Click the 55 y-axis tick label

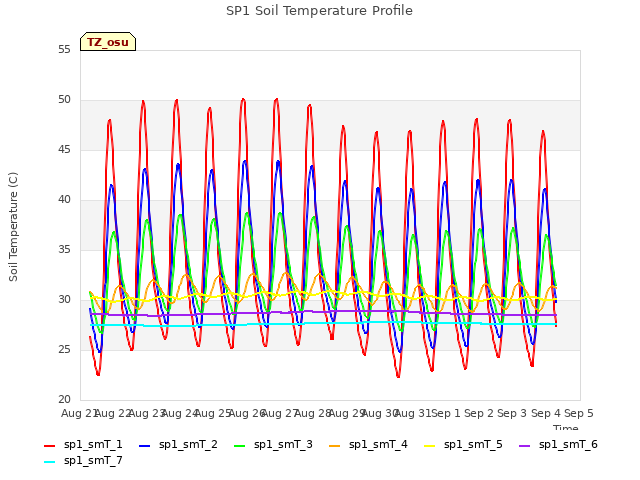(64, 50)
